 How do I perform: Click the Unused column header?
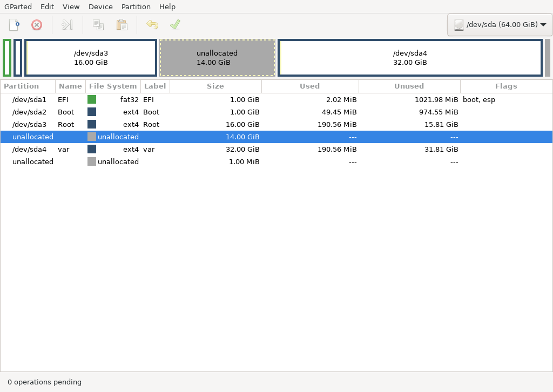[409, 86]
